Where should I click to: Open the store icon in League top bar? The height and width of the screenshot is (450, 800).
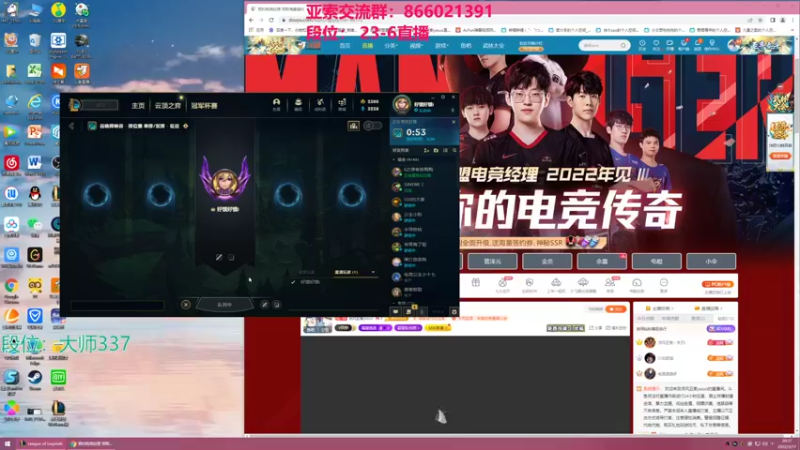click(342, 104)
